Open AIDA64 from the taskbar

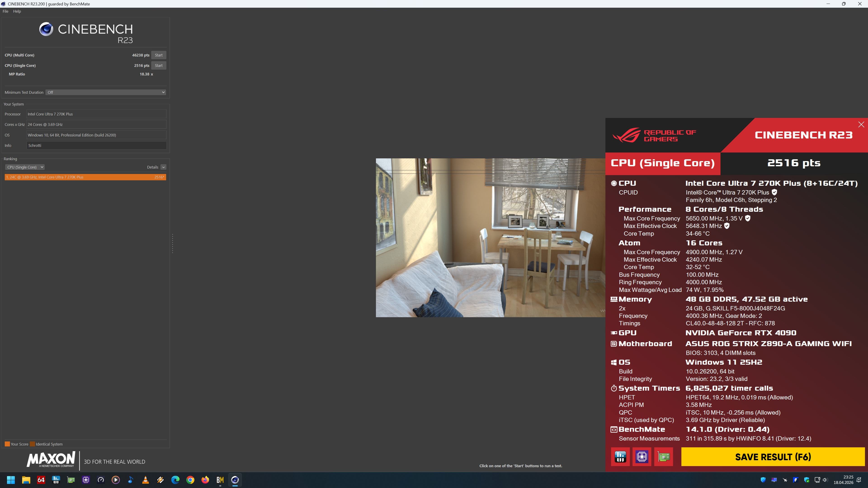point(41,480)
